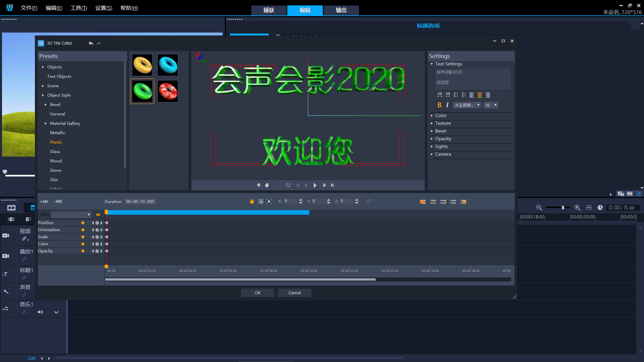Select the cyan donut plastic preset
The height and width of the screenshot is (362, 644).
coord(168,65)
